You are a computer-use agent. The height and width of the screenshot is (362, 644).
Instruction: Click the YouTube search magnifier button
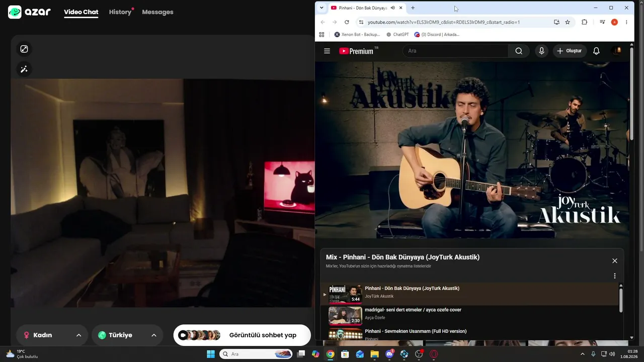(x=519, y=51)
